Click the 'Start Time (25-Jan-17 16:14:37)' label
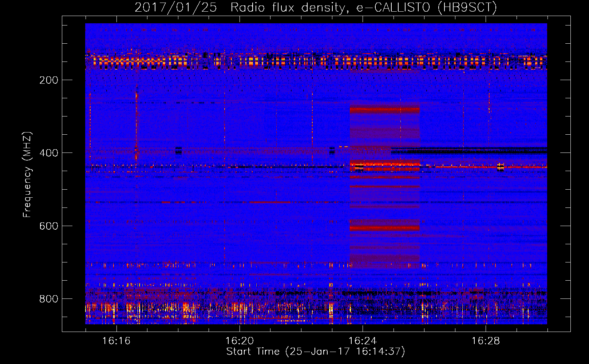The height and width of the screenshot is (364, 589). (x=316, y=352)
